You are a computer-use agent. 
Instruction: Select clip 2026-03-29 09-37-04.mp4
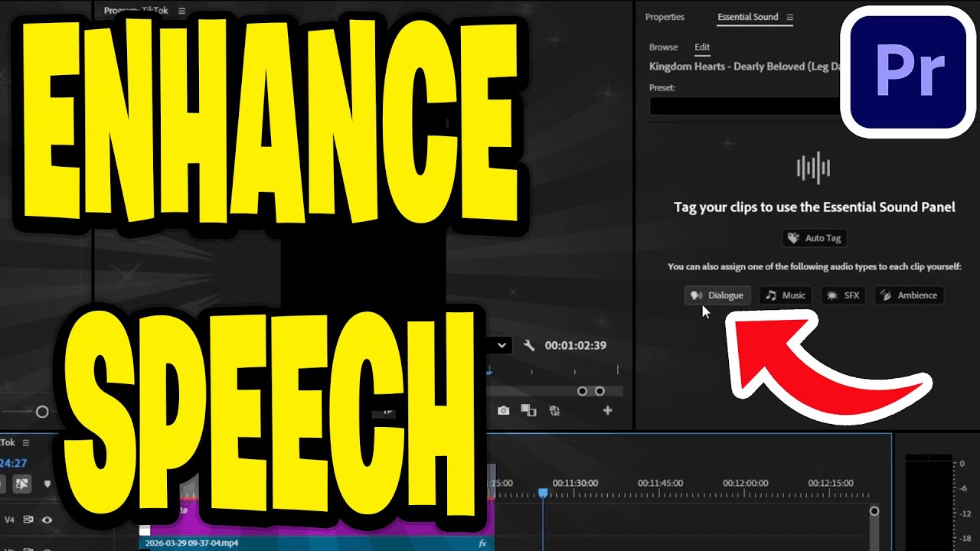pos(315,543)
